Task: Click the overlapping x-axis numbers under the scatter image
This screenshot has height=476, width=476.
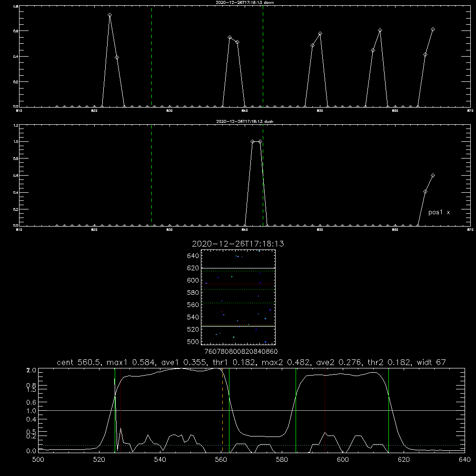Action: click(241, 352)
